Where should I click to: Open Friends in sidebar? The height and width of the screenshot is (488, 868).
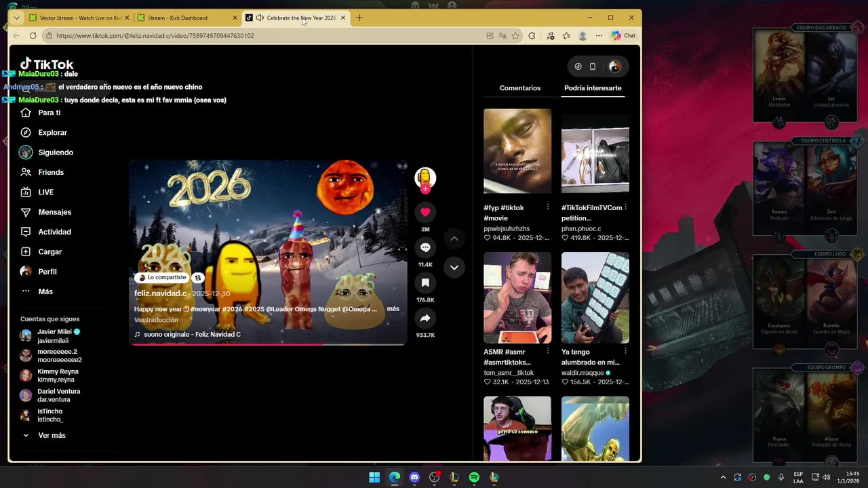coord(42,172)
